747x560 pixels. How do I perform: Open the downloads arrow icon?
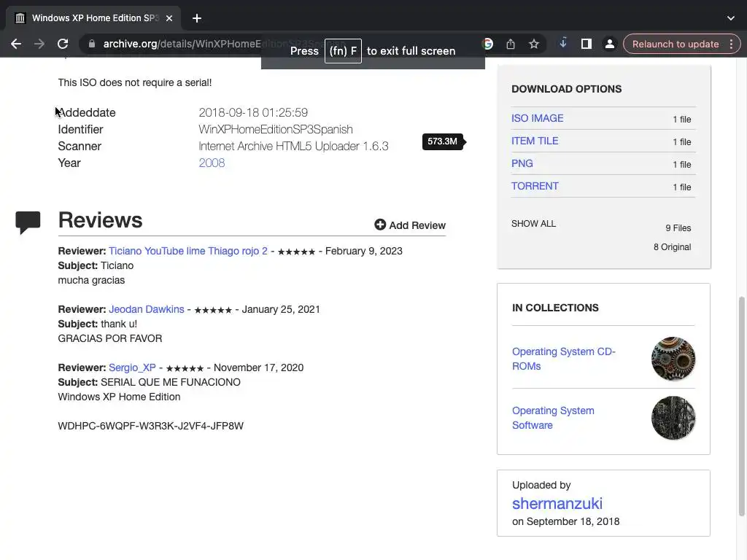[563, 43]
